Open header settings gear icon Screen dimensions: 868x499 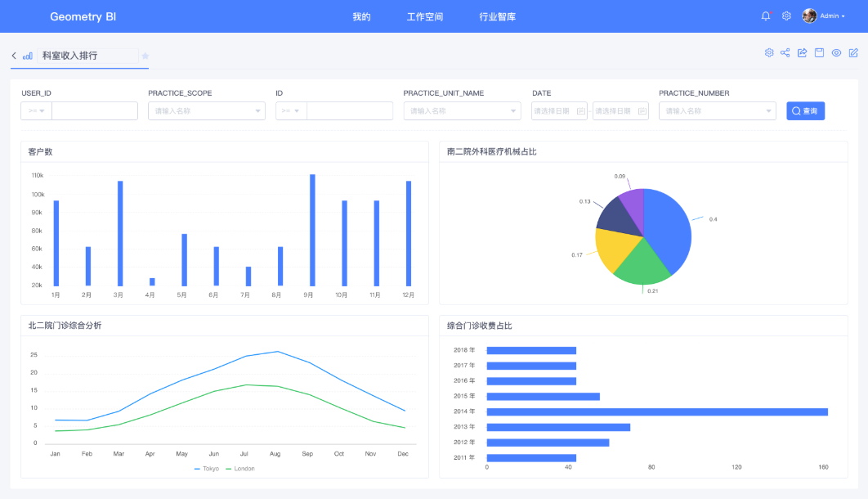(786, 16)
